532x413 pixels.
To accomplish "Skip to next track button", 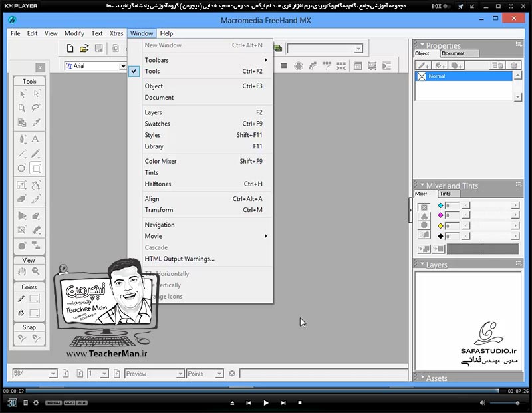I will coord(283,403).
